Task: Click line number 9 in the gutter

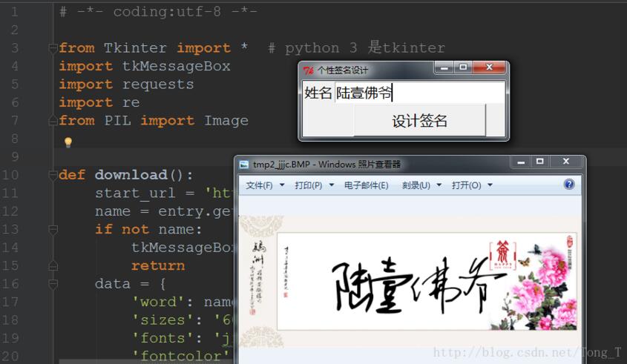Action: pyautogui.click(x=15, y=156)
